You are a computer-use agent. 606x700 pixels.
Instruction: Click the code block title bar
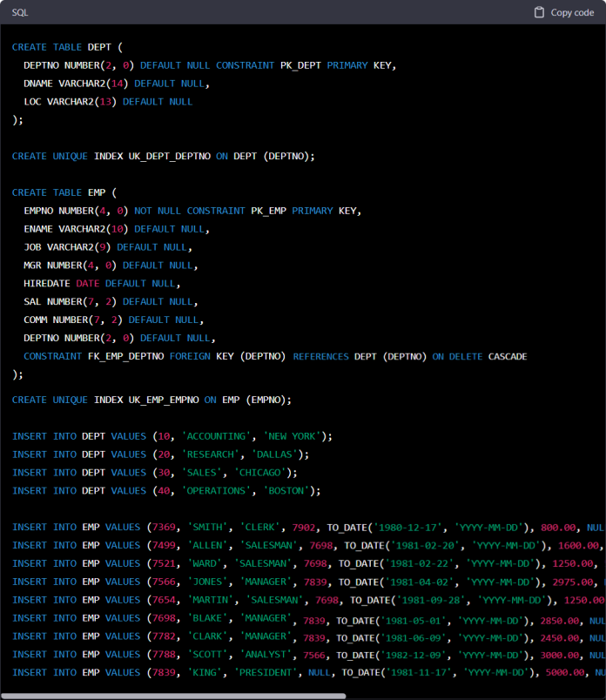303,11
